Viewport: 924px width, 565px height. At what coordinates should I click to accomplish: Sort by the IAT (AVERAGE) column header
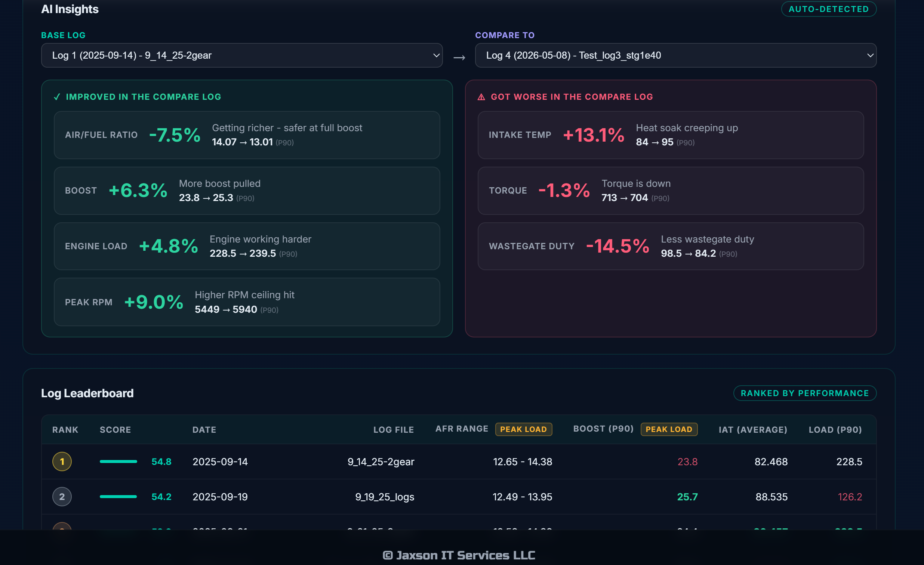point(753,430)
